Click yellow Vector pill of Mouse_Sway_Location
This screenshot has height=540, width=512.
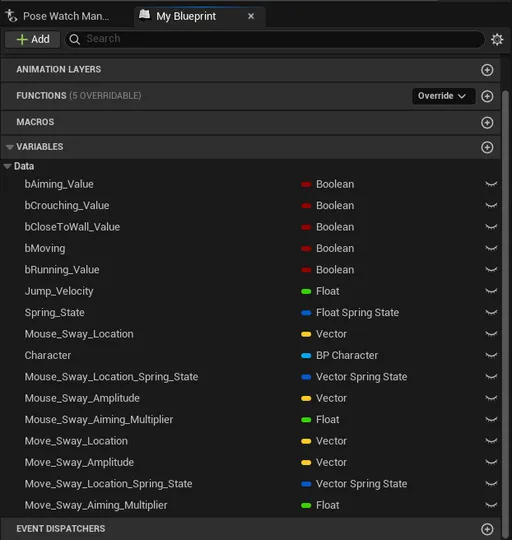306,334
